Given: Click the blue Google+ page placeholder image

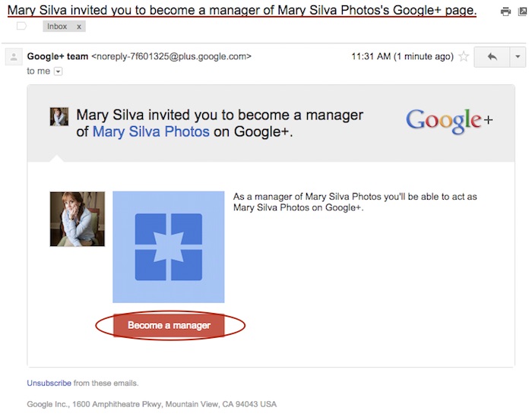Looking at the screenshot, I should (x=169, y=247).
